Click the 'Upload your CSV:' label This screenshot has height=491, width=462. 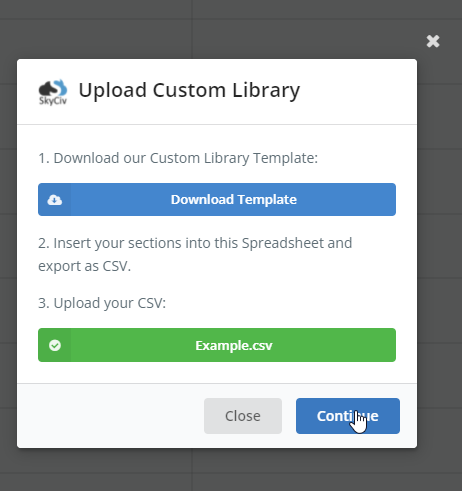(102, 303)
